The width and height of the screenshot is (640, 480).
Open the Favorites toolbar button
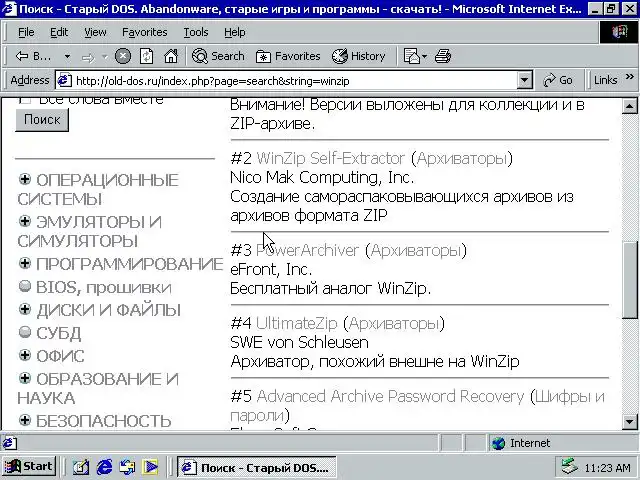coord(288,56)
